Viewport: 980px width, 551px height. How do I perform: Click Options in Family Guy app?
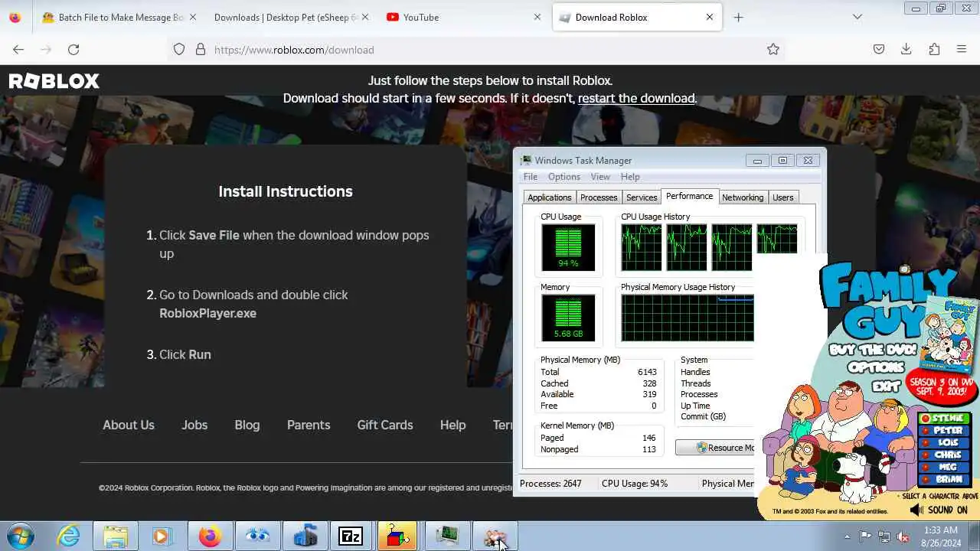(x=877, y=367)
